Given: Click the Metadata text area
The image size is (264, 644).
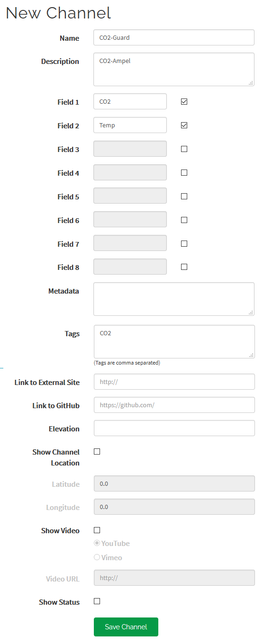Looking at the screenshot, I should tap(174, 299).
